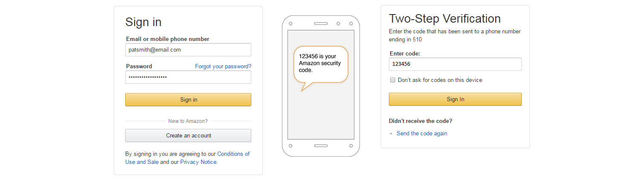Image resolution: width=644 pixels, height=184 pixels.
Task: Click into the Password input field
Action: 188,77
